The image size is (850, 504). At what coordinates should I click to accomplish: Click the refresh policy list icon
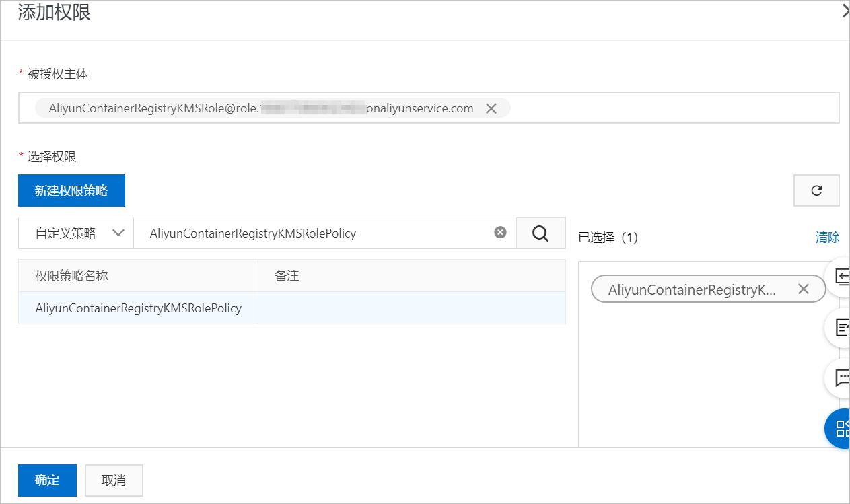click(816, 190)
